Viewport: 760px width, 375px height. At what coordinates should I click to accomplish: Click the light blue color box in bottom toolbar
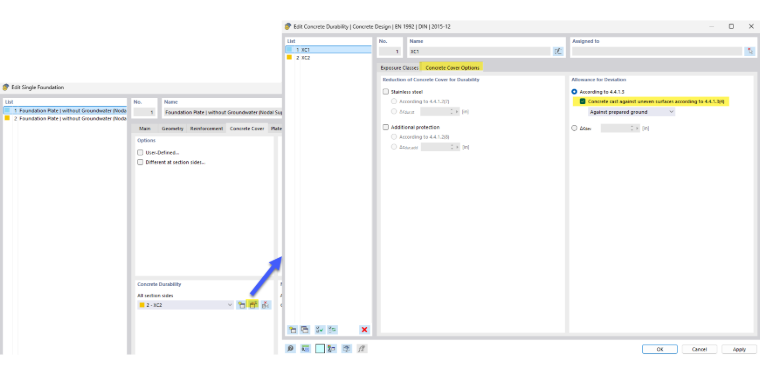pos(320,348)
